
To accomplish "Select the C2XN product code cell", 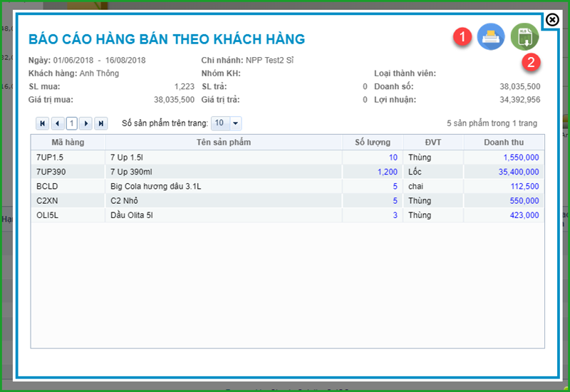I will 47,201.
